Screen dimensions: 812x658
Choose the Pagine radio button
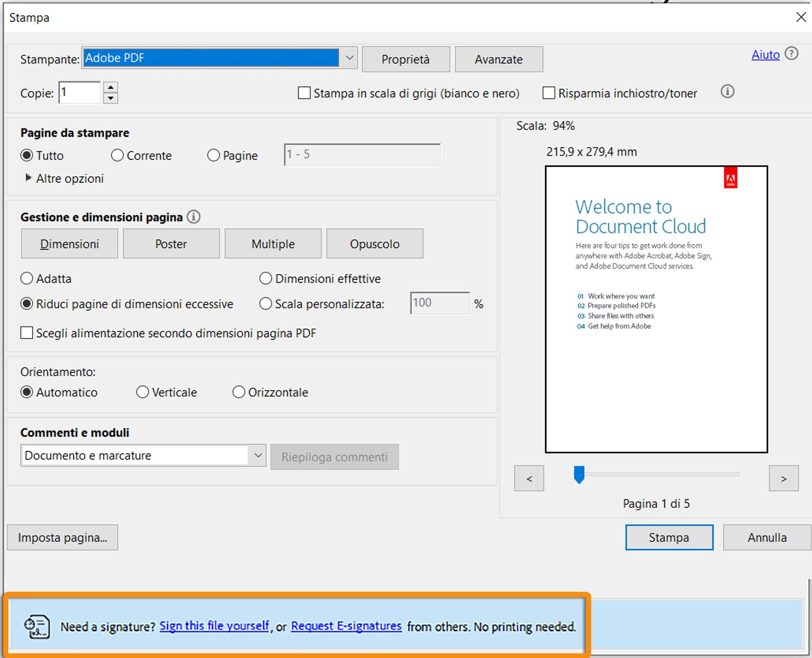(214, 155)
